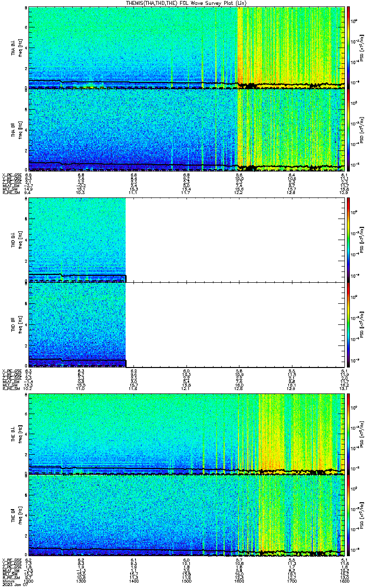Screen dimensions: 368x588
Task: Select PSD unit label of THD B-perpendicular colorbar
Action: coord(363,240)
